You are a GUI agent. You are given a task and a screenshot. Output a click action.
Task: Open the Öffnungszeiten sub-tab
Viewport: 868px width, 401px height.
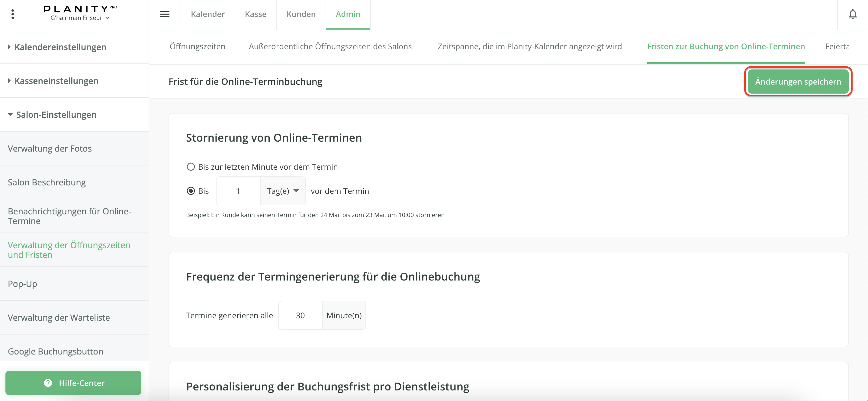197,47
